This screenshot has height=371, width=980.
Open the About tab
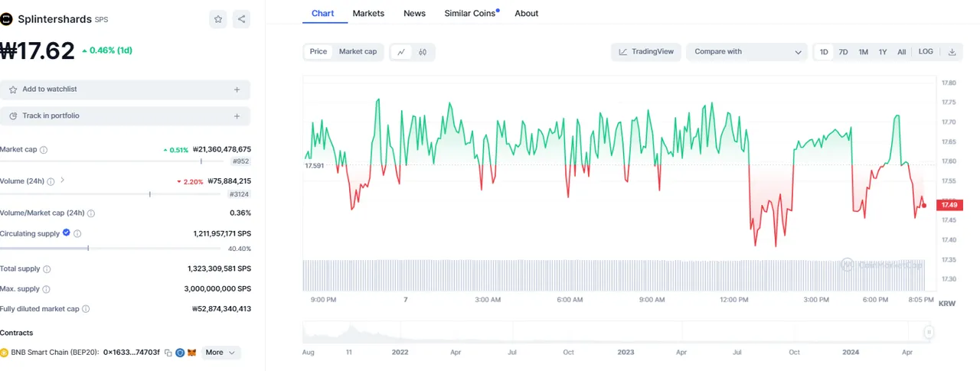click(x=526, y=13)
